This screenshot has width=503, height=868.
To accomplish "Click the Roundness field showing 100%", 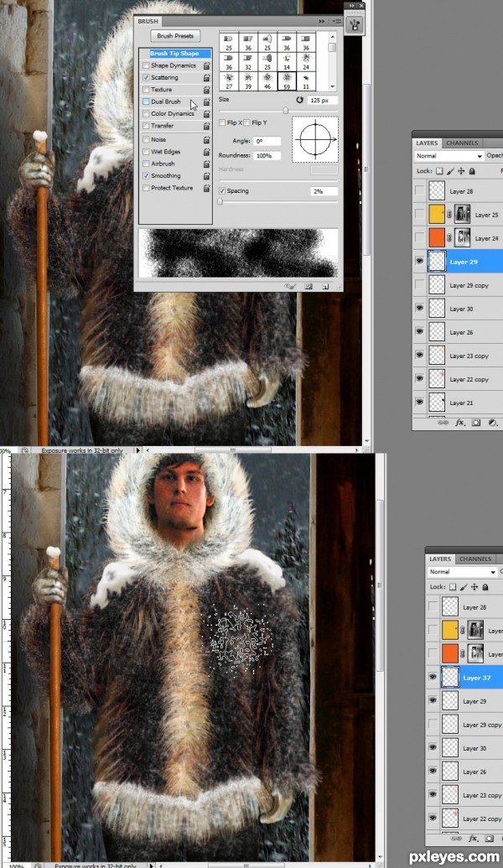I will coord(267,155).
